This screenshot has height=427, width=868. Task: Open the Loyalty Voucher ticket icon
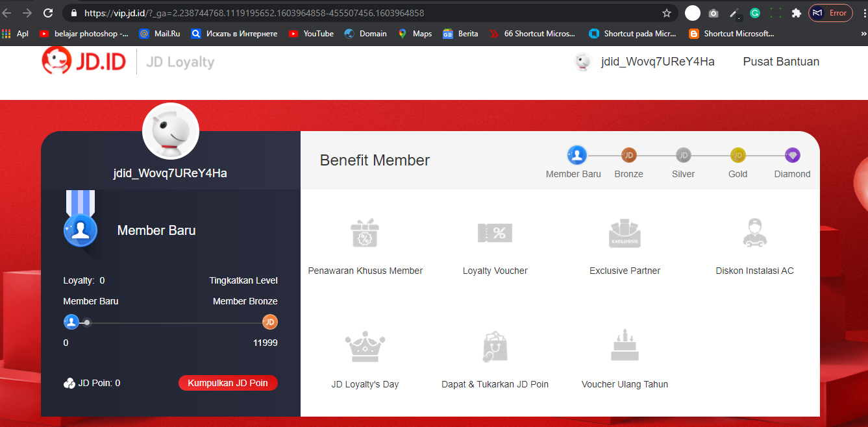(x=495, y=233)
